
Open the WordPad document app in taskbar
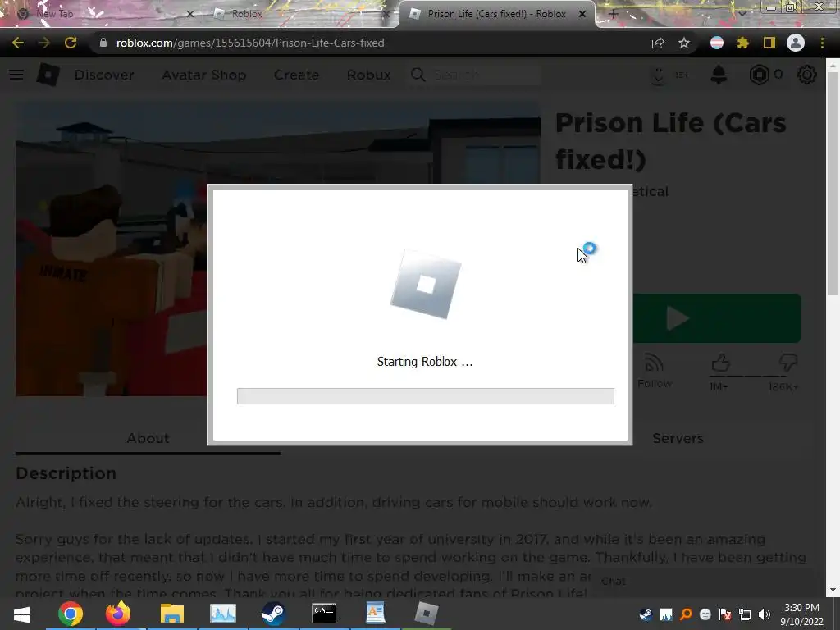coord(375,614)
